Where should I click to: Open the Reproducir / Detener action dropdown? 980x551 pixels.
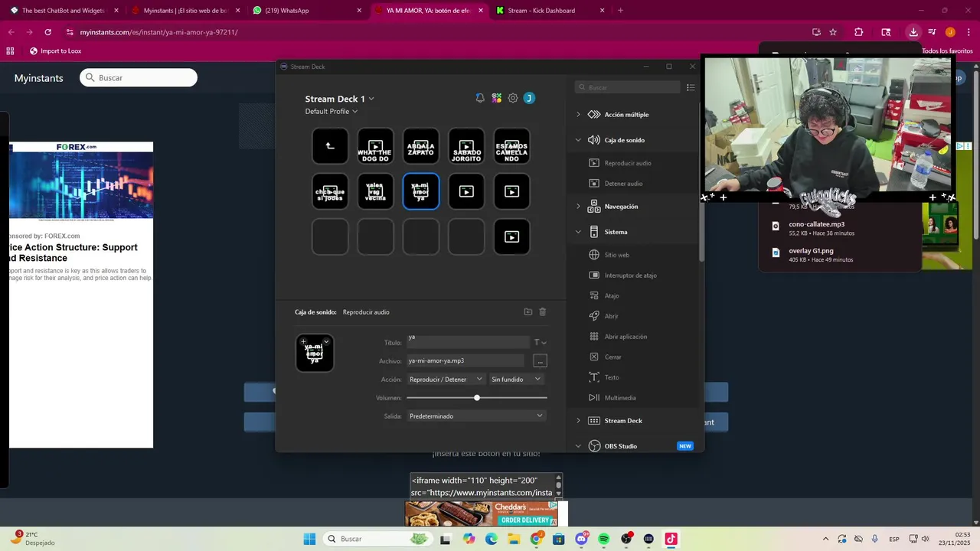pyautogui.click(x=446, y=379)
